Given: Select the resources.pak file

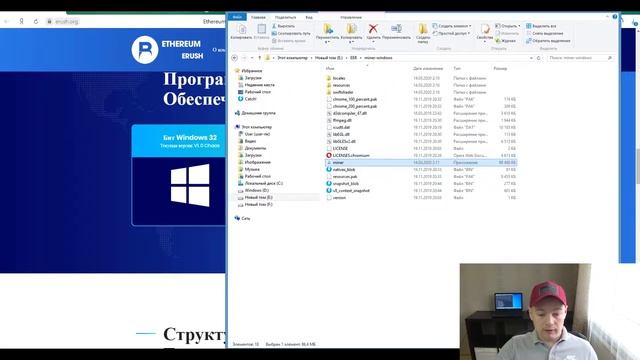Looking at the screenshot, I should [345, 177].
